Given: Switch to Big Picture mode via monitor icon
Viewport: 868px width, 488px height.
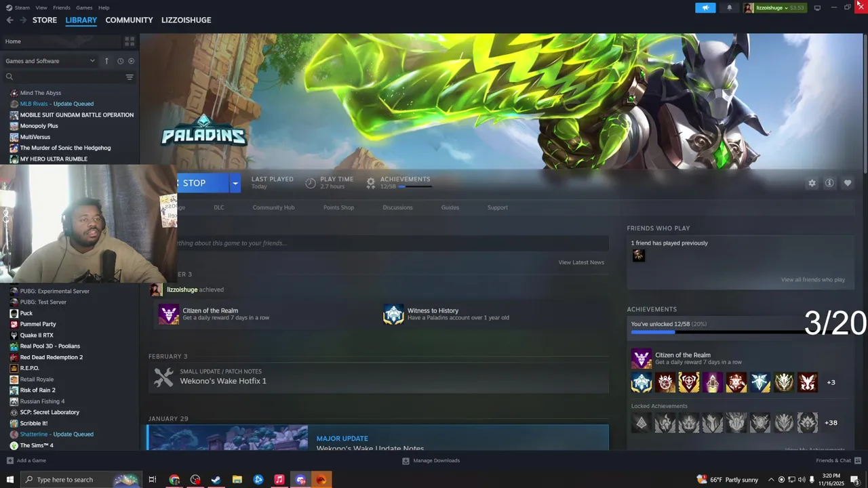Looking at the screenshot, I should tap(817, 7).
